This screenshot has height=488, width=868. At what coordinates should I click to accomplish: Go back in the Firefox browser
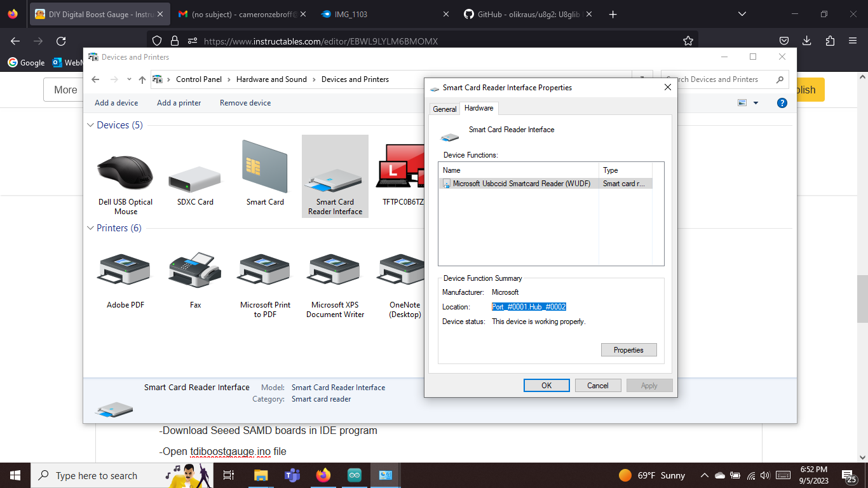click(15, 41)
